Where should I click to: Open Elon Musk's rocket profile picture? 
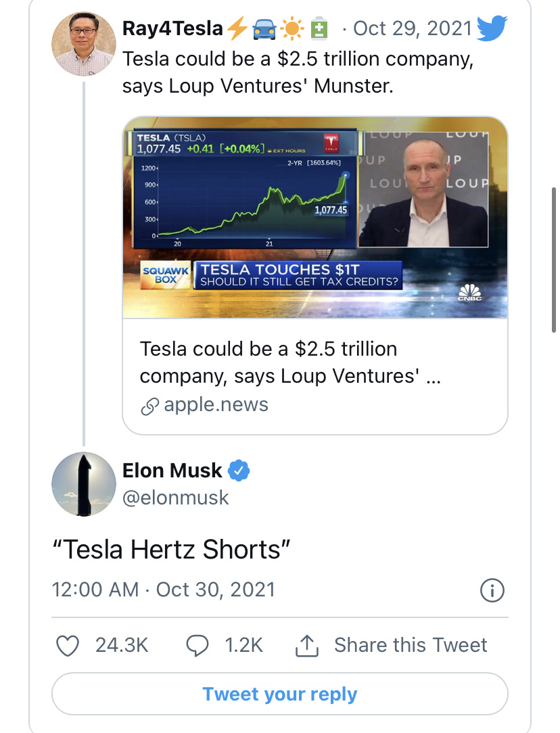pyautogui.click(x=83, y=484)
